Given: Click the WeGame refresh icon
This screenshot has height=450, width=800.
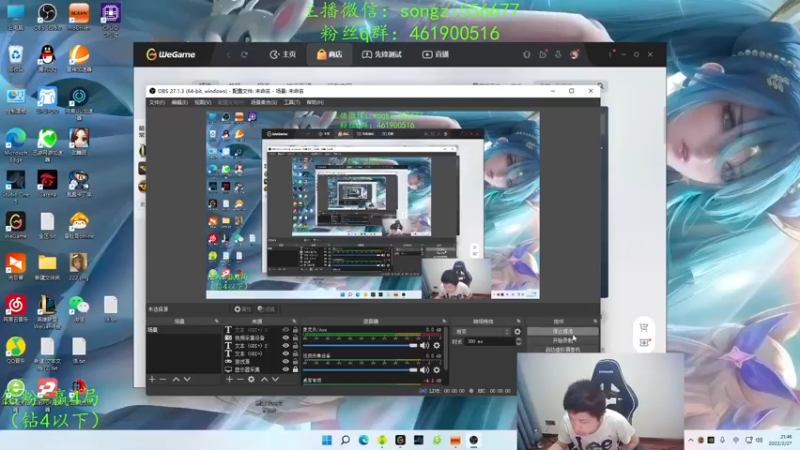Looking at the screenshot, I should tap(244, 55).
